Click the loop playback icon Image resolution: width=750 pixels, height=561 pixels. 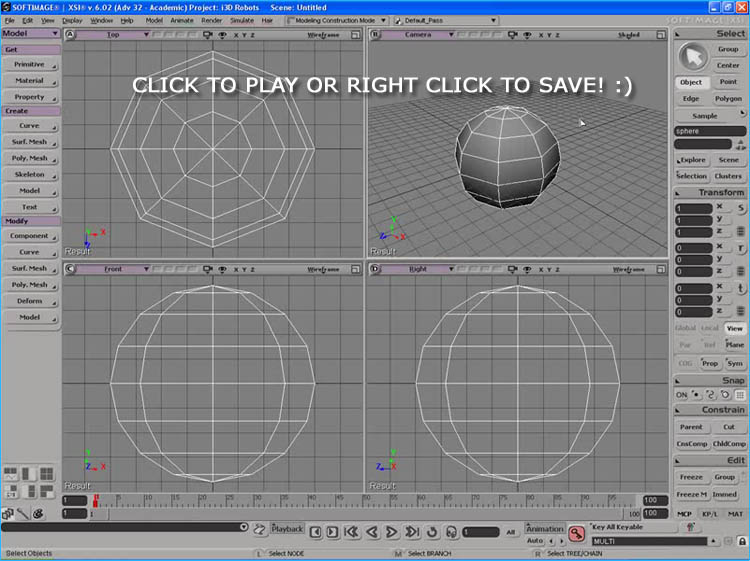tap(432, 532)
